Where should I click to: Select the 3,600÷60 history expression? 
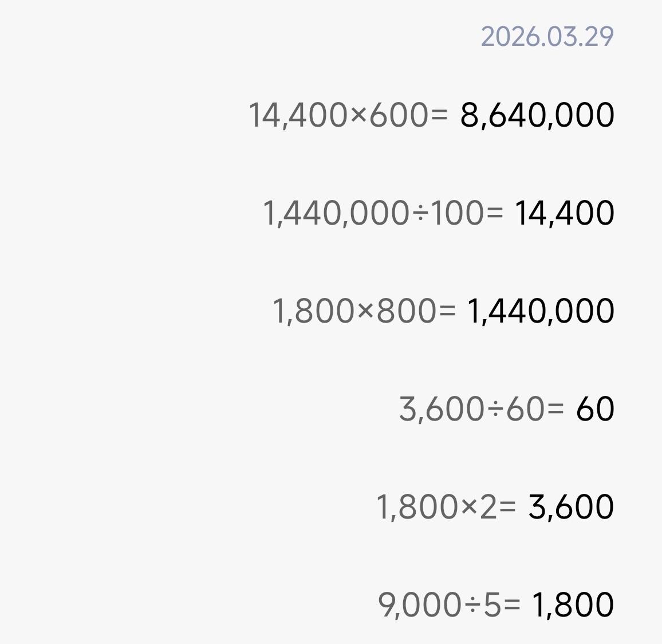(x=481, y=409)
